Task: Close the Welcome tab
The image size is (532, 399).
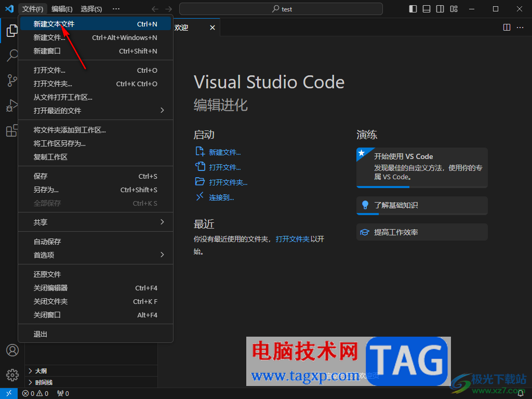Action: 212,28
